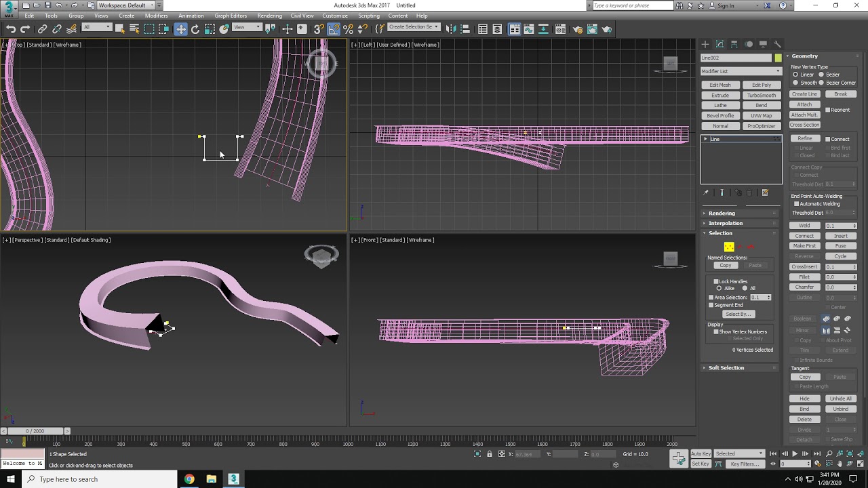
Task: Activate the Unlink Selection tool
Action: click(57, 29)
